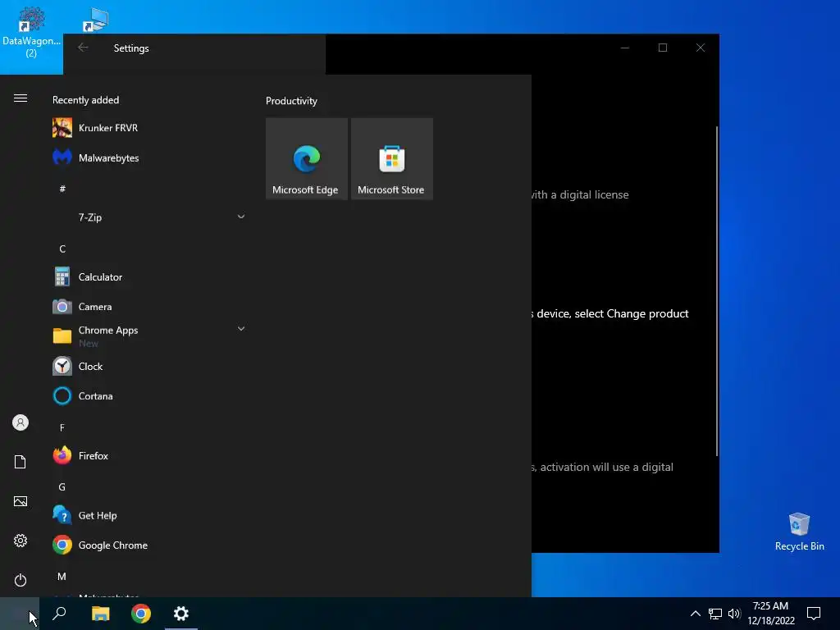Launch Firefox from the Start menu

(150, 456)
